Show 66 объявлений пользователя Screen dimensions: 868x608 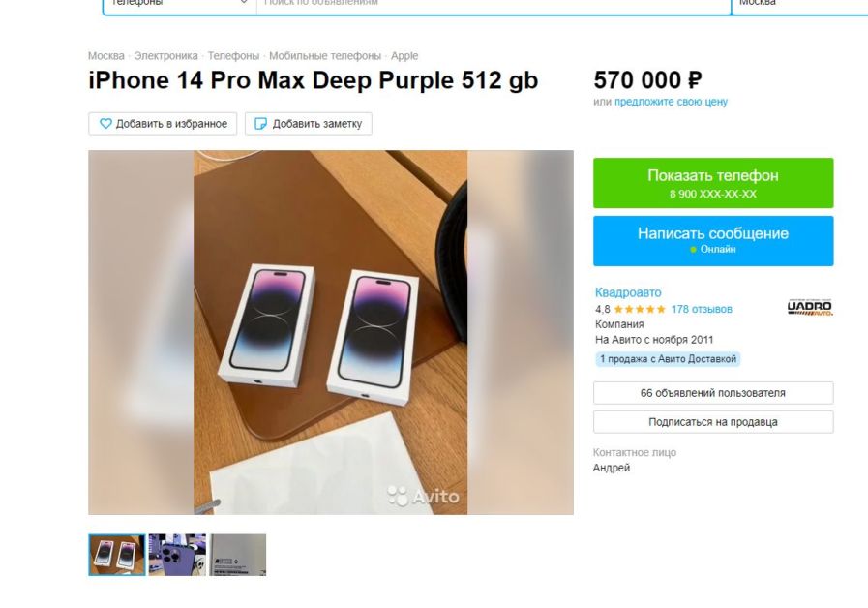pyautogui.click(x=713, y=393)
